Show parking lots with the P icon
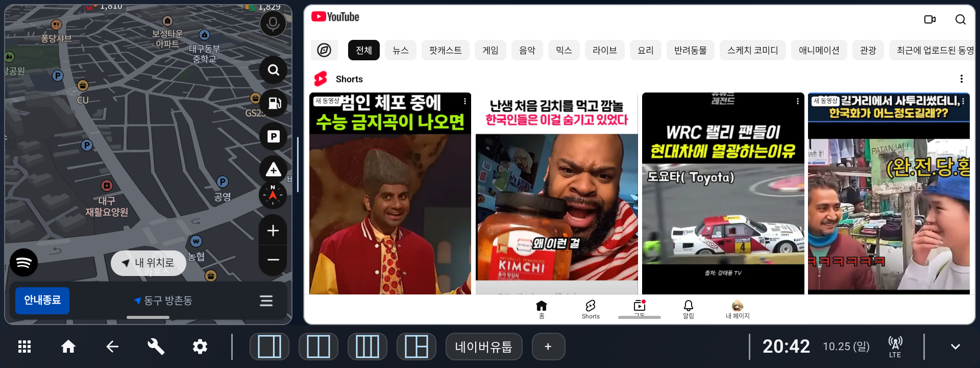The image size is (980, 368). coord(274,136)
